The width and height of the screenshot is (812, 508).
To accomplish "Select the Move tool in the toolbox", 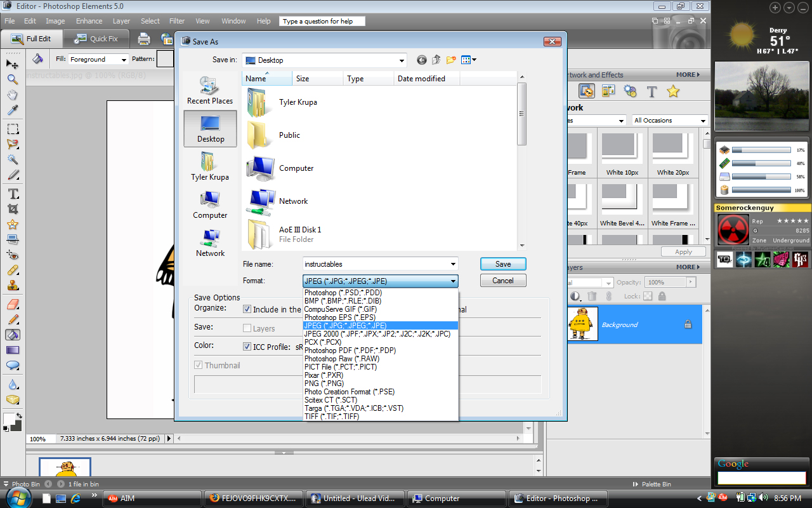I will point(12,63).
